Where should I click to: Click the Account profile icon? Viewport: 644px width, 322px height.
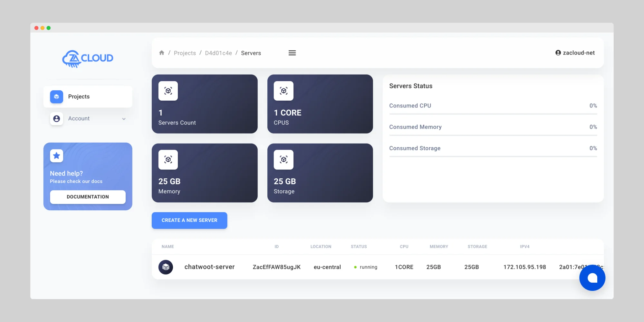coord(56,118)
